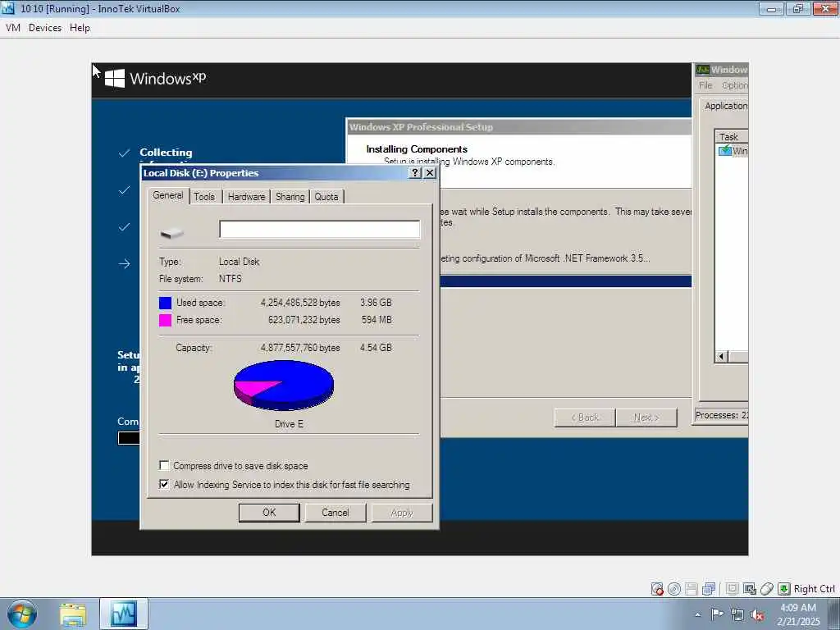Click the Next button in Setup wizard
This screenshot has width=840, height=630.
[x=646, y=418]
